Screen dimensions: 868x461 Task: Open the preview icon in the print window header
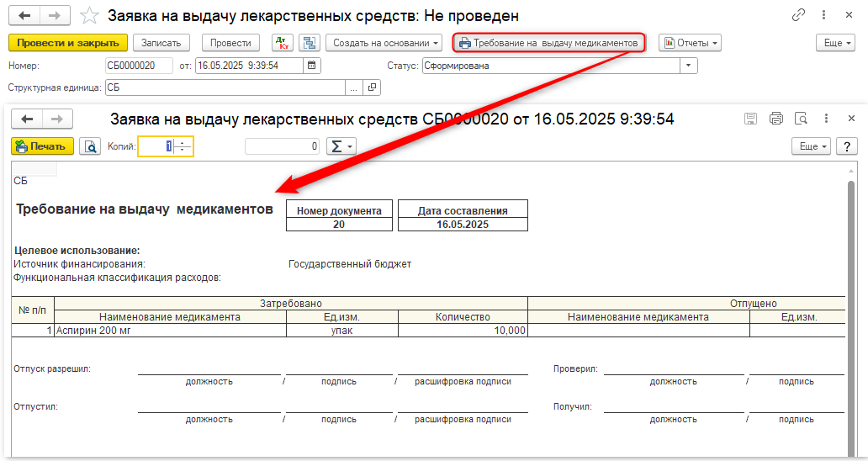click(x=801, y=119)
